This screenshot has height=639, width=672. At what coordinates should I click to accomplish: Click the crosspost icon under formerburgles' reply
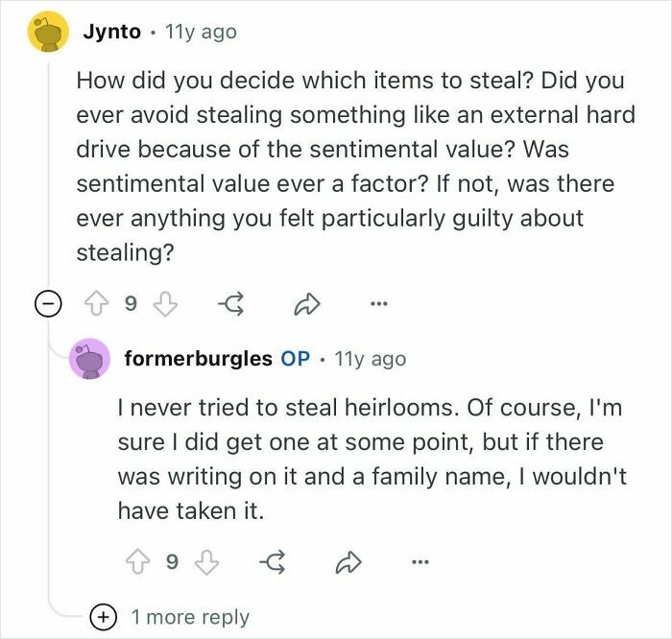tap(274, 562)
